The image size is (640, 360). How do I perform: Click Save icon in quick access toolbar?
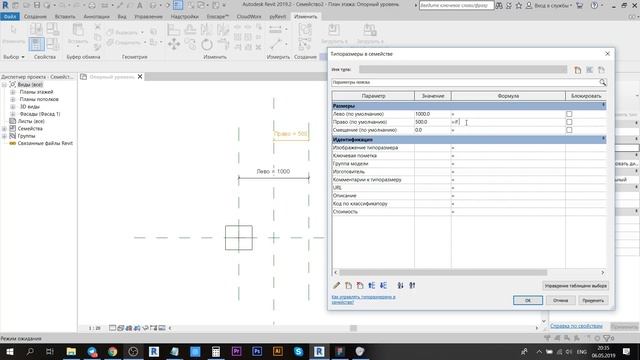coord(37,5)
